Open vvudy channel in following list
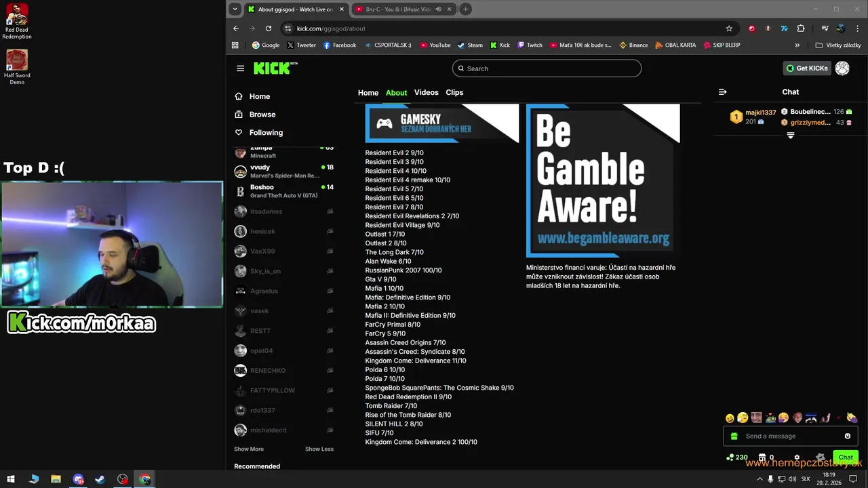This screenshot has height=488, width=868. pyautogui.click(x=284, y=171)
